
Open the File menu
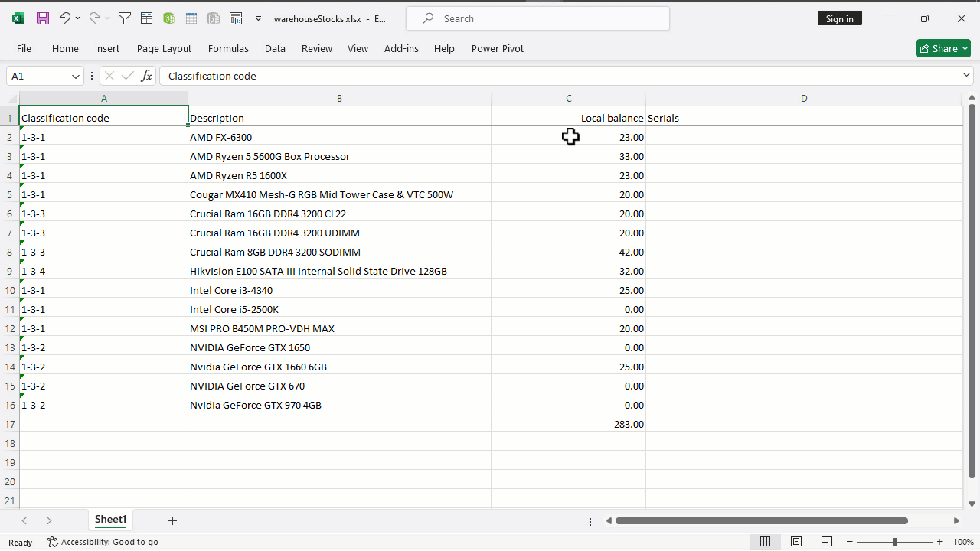coord(24,48)
